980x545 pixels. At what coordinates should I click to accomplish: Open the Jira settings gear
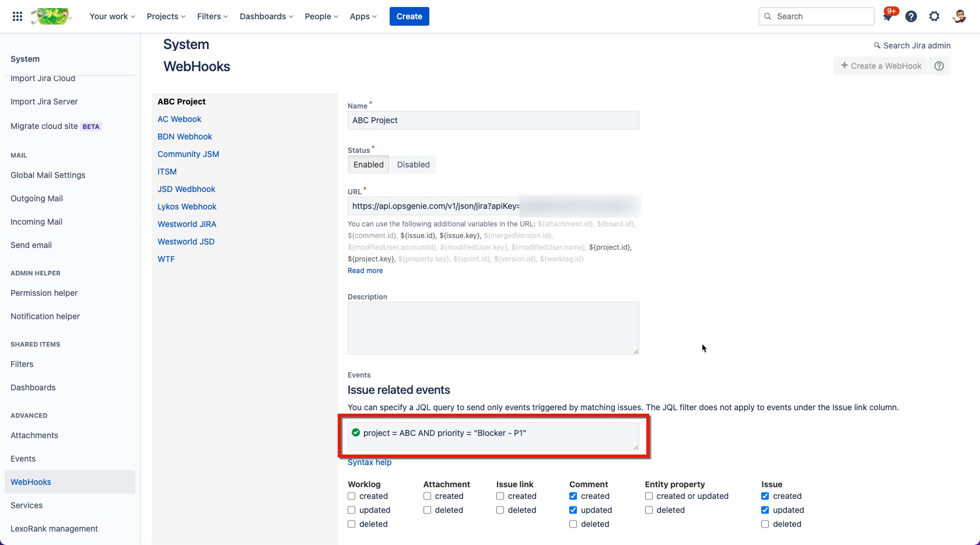tap(935, 16)
